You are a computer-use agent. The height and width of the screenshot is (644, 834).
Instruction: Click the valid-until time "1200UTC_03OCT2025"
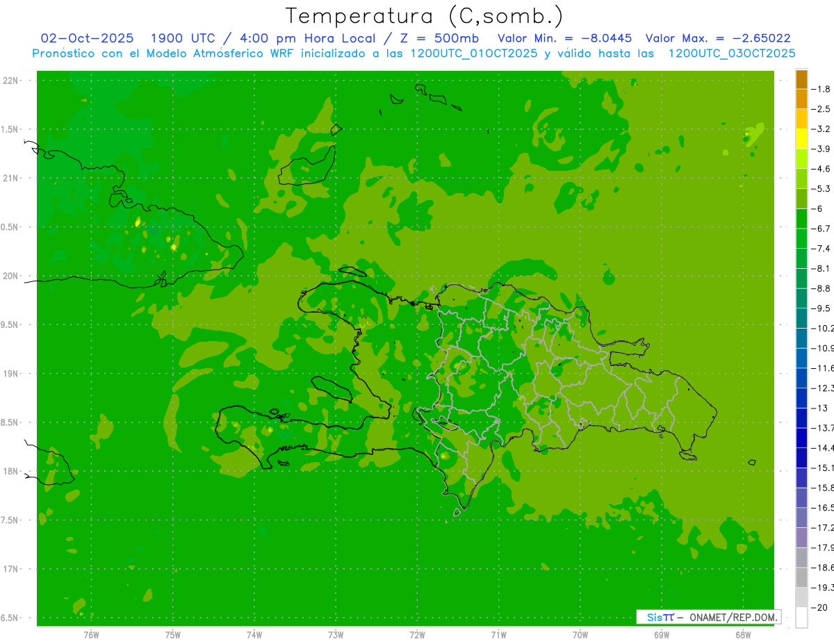(732, 53)
